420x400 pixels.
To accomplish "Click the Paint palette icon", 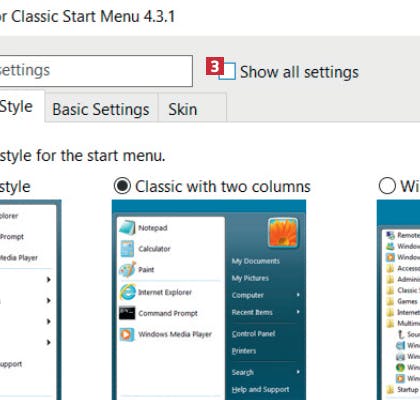I will tap(127, 269).
